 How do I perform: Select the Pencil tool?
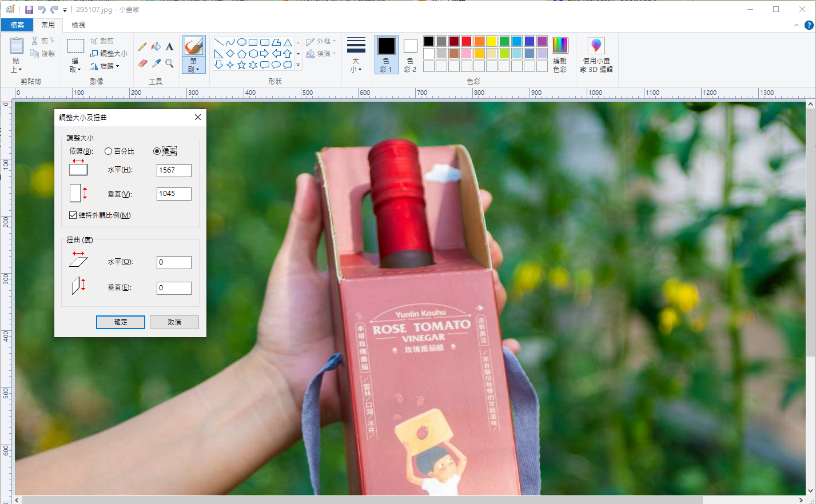click(142, 47)
